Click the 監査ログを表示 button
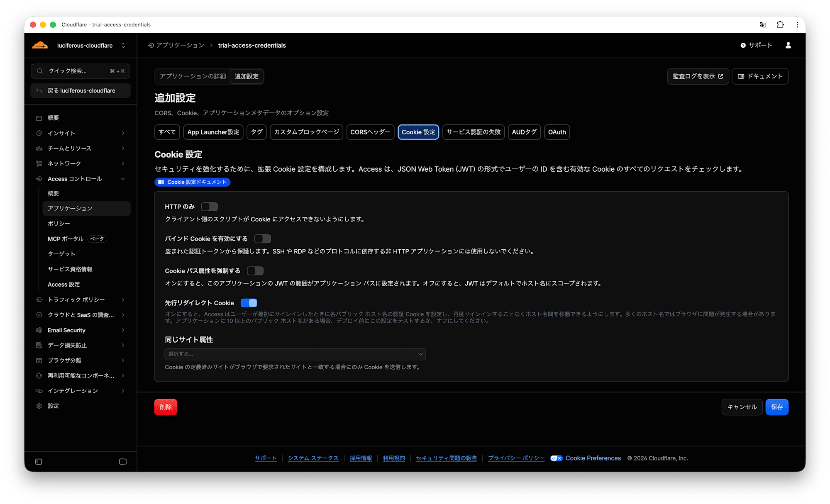The image size is (830, 504). (x=698, y=76)
